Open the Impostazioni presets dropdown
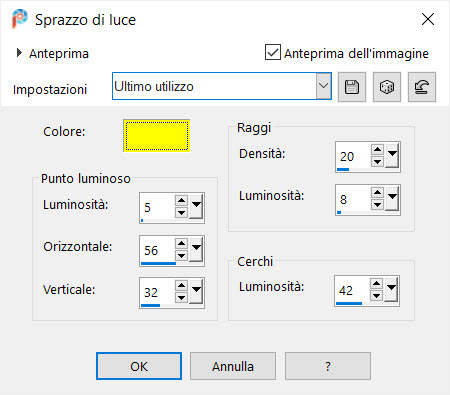This screenshot has width=450, height=395. click(323, 86)
